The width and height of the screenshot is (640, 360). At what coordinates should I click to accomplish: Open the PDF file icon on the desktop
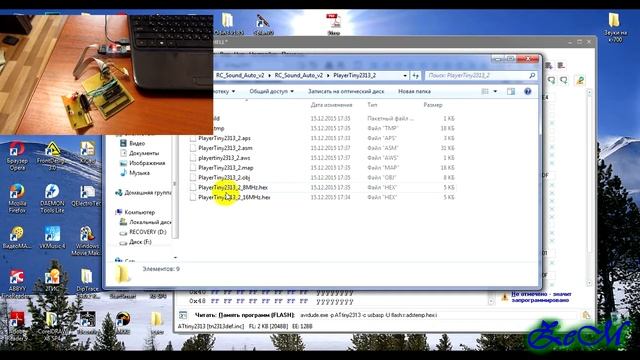333,24
